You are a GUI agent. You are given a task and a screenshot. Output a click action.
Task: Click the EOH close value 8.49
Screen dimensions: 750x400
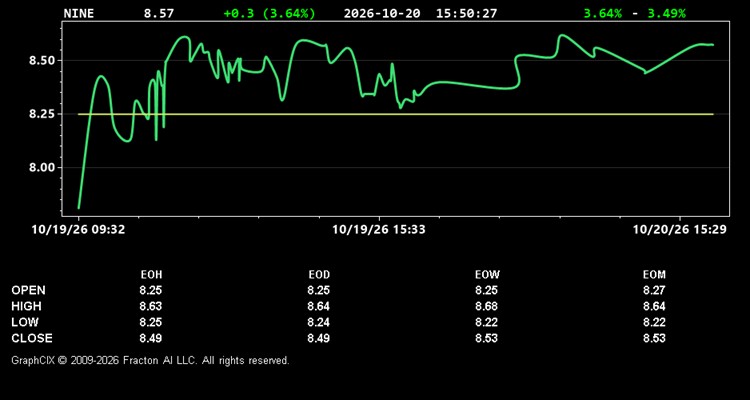coord(151,338)
